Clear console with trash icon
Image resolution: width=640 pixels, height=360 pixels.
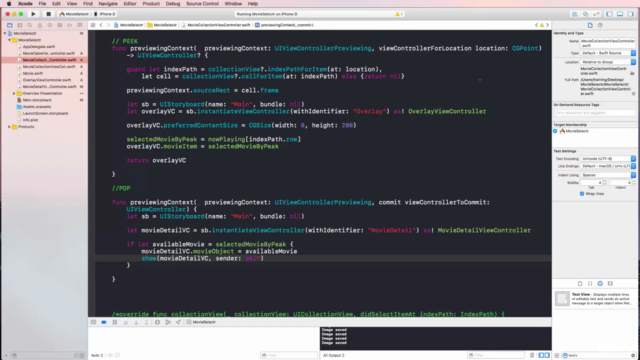click(x=532, y=356)
